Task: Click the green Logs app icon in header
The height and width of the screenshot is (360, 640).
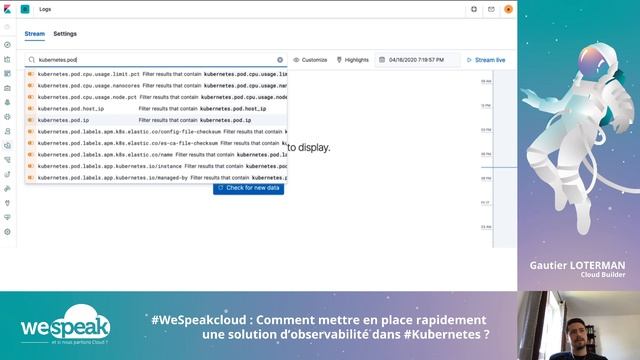Action: click(x=25, y=9)
